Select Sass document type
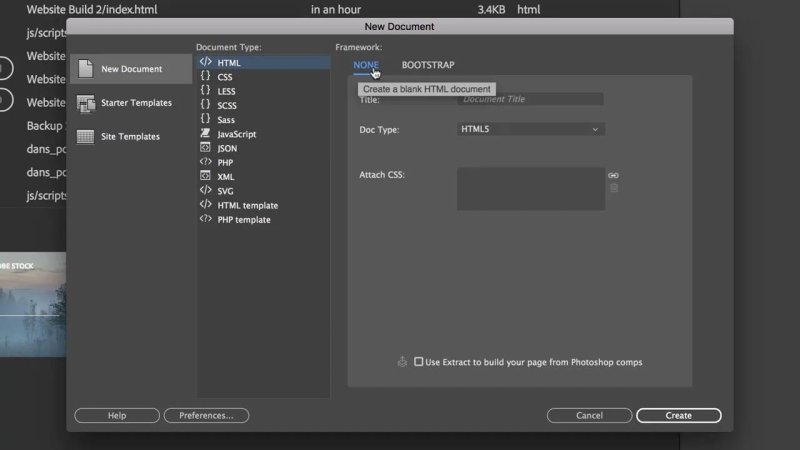Viewport: 800px width, 450px height. (264, 120)
